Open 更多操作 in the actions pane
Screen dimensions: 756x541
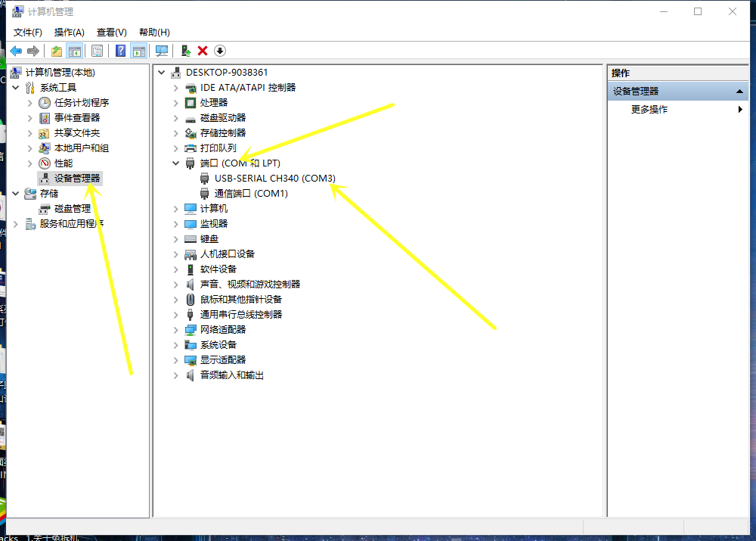pos(649,110)
